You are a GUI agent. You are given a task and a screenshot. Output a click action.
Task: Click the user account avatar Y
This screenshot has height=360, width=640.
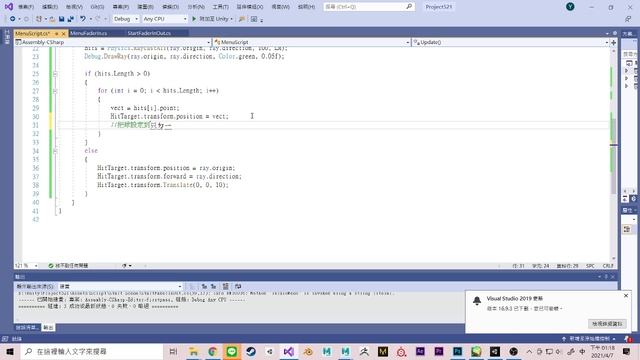pos(570,7)
